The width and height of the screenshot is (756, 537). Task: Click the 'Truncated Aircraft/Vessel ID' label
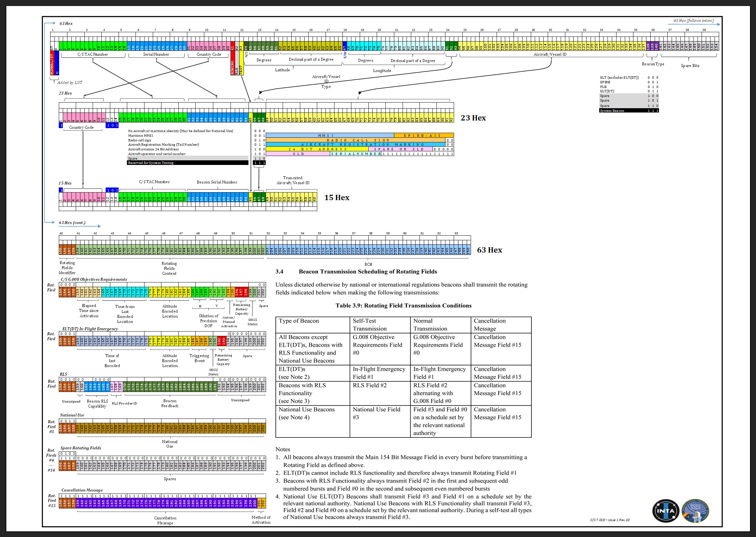point(293,180)
